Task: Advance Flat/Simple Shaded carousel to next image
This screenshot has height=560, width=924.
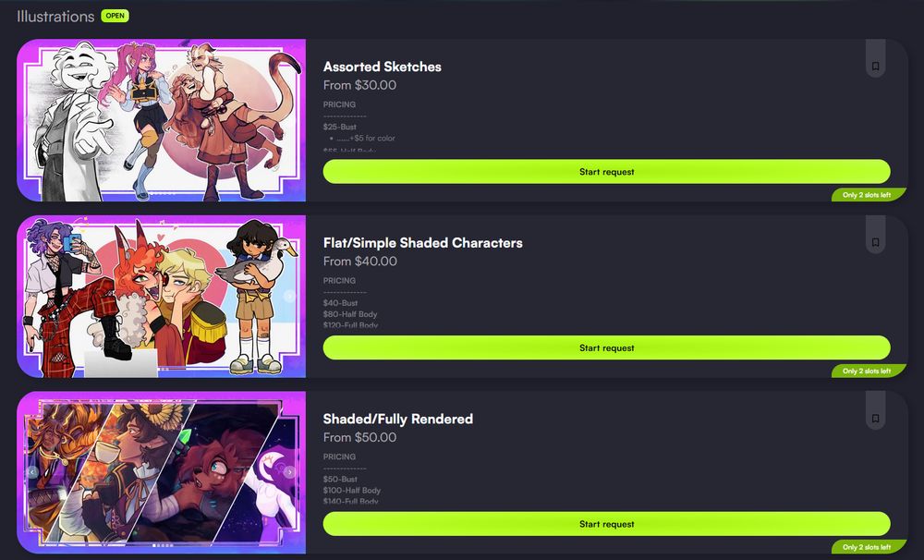Action: click(289, 296)
